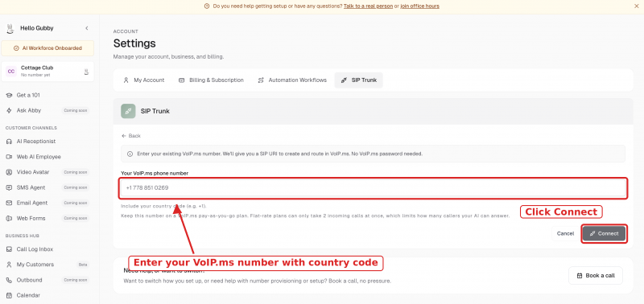Open the Calendar page
Viewport: 644px width, 304px height.
(x=28, y=295)
